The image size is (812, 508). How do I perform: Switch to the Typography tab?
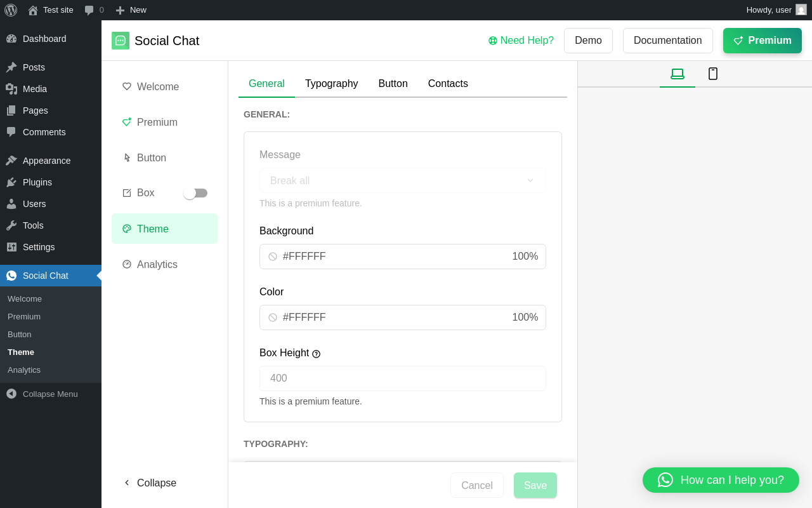tap(332, 84)
